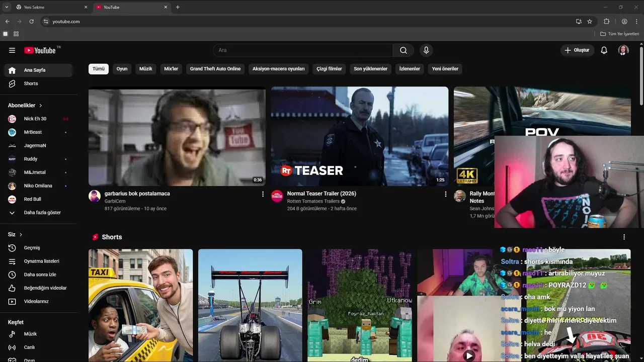The image size is (644, 362).
Task: Open Oynatma listeleri playlists
Action: 38,261
